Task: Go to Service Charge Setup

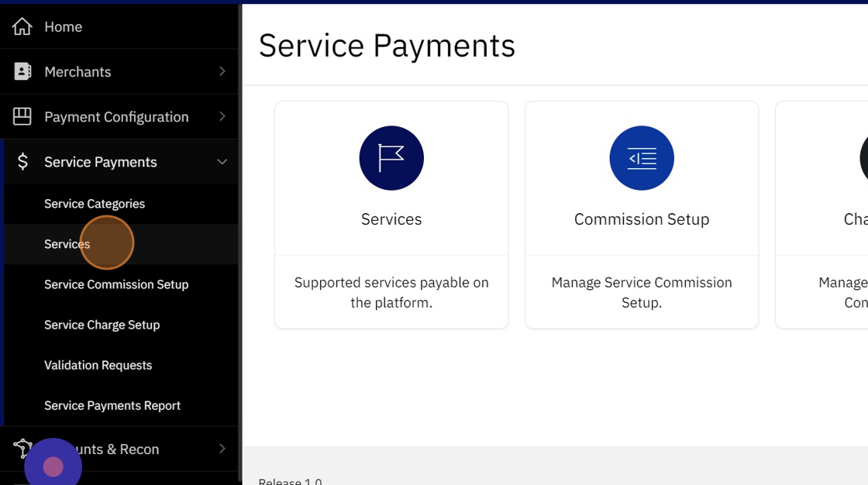Action: click(x=102, y=325)
